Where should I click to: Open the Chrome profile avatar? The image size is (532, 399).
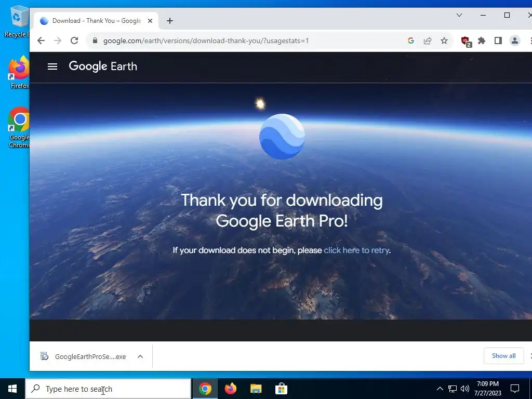point(515,41)
